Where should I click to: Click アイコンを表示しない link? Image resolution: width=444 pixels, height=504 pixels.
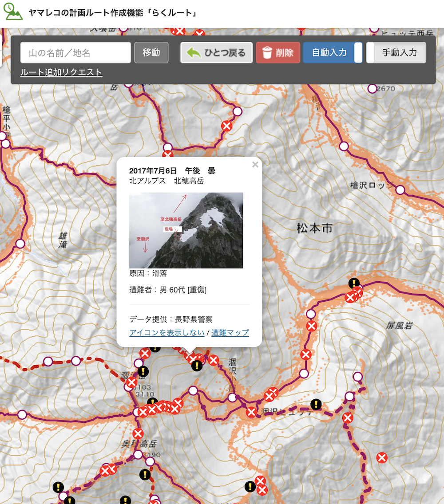coord(166,332)
